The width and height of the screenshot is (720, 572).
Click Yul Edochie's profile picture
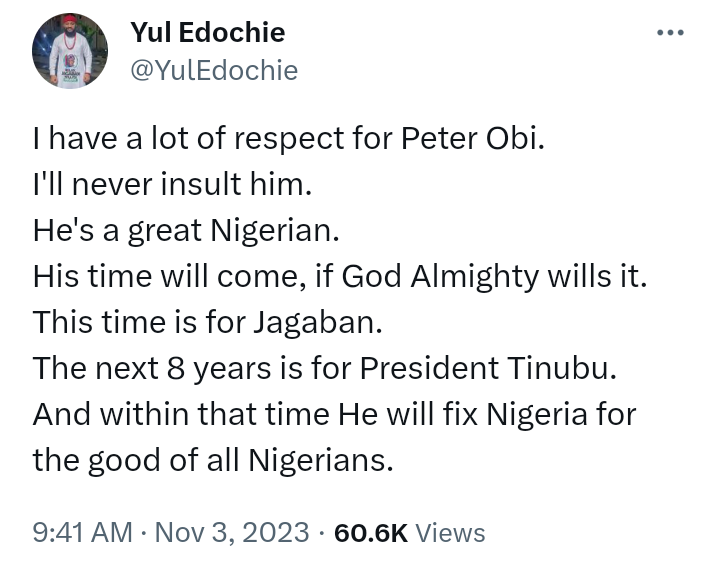click(x=70, y=51)
